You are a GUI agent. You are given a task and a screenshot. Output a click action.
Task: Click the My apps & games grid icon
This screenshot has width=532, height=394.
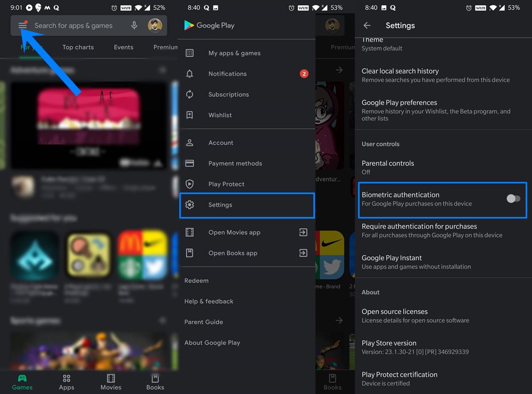click(x=190, y=53)
